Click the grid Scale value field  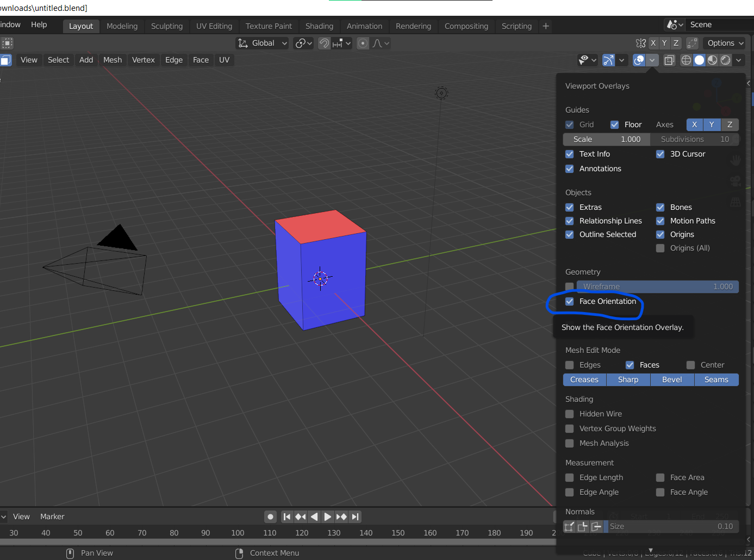[x=607, y=139]
